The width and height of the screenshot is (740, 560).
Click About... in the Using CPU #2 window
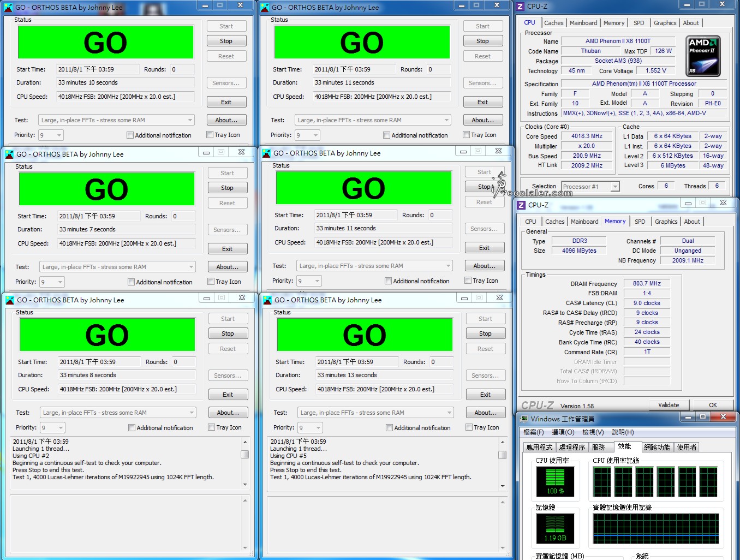click(228, 413)
